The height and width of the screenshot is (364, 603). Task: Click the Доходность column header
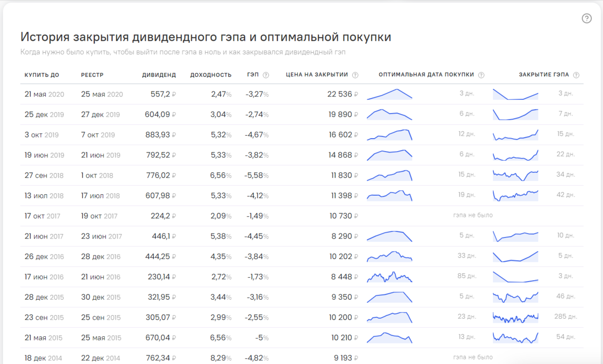[211, 75]
